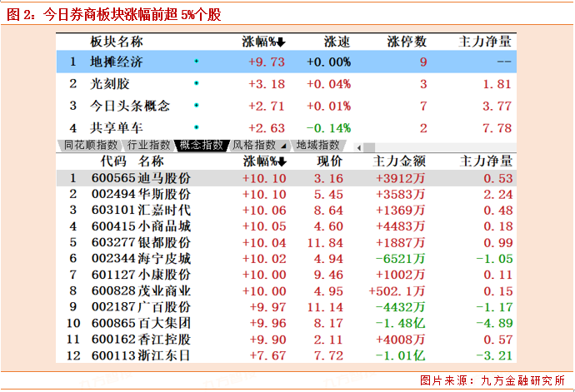Viewport: 575px width, 392px height.
Task: Click the 涨速 column header
Action: click(337, 42)
